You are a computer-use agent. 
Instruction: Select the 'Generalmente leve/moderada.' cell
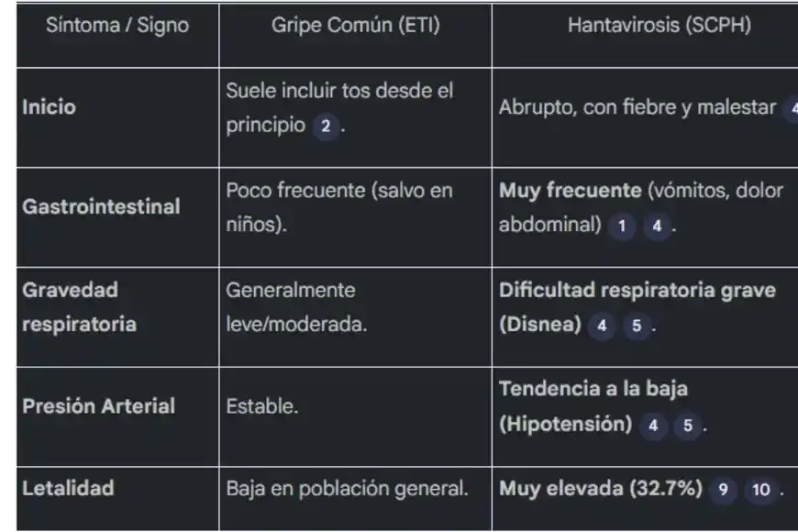click(x=297, y=307)
